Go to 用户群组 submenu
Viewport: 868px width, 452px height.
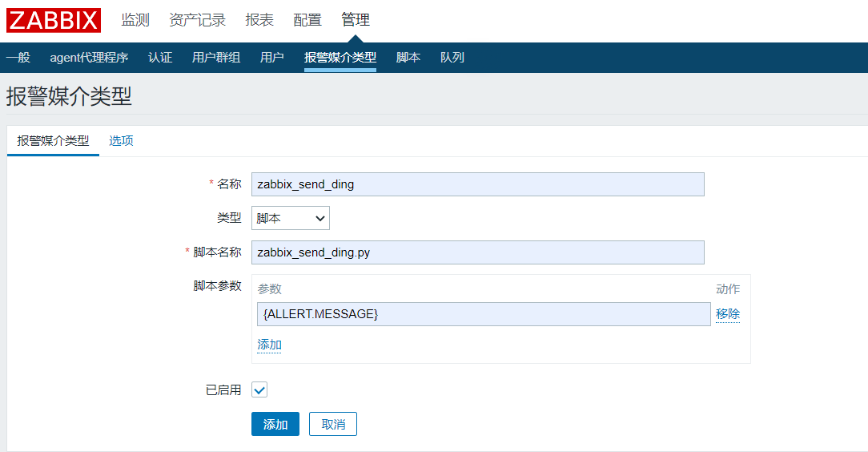[x=216, y=58]
